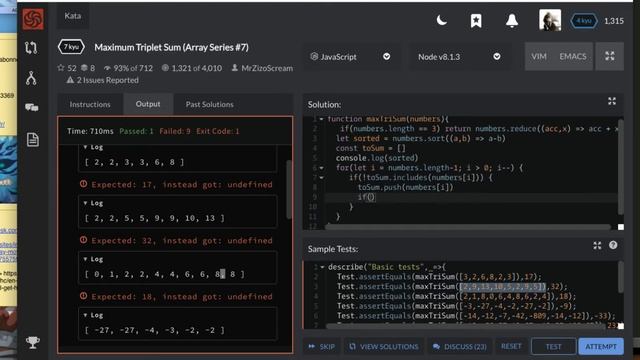Click the Solution editor vertical scrollbar
This screenshot has height=360, width=640.
coord(621,167)
